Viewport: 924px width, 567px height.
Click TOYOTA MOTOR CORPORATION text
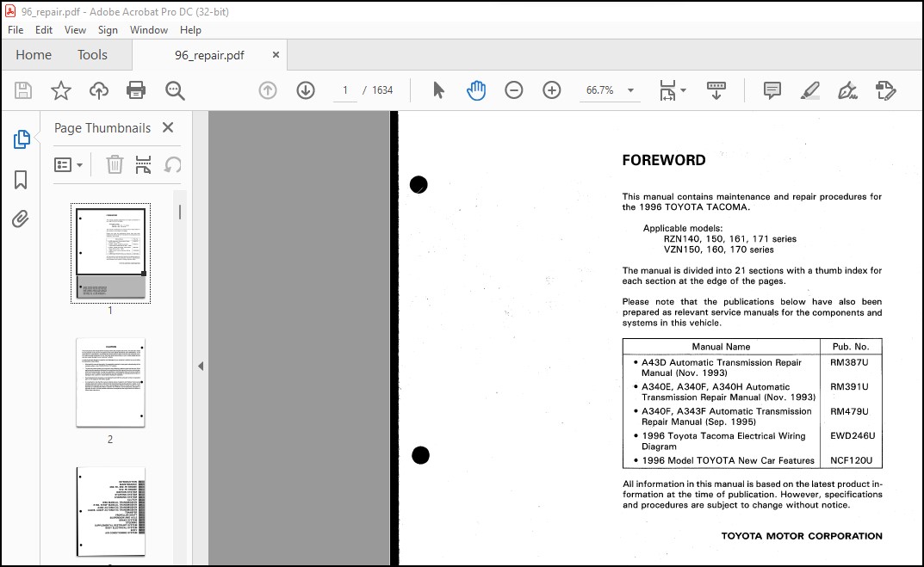802,536
